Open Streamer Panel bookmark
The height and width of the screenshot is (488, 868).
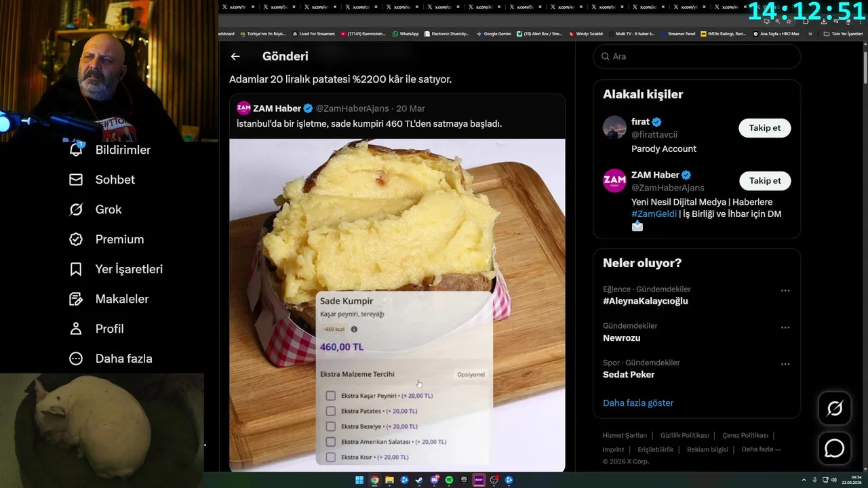pyautogui.click(x=677, y=33)
